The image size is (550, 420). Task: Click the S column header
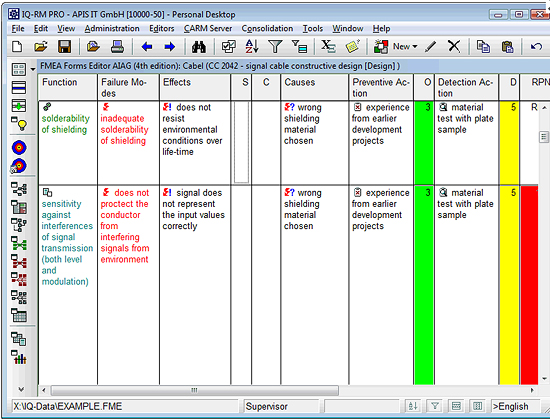241,87
